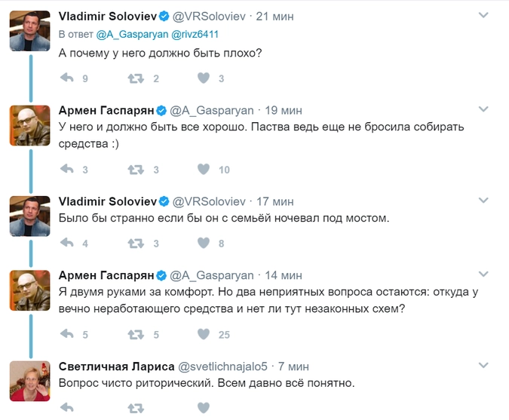Retweet Gasparyan's tweet with 5 retweets

pos(136,335)
